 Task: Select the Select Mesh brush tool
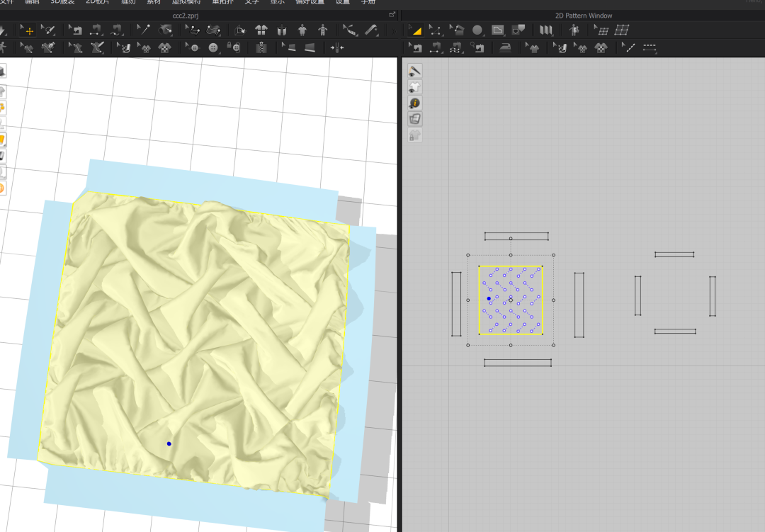click(x=48, y=30)
